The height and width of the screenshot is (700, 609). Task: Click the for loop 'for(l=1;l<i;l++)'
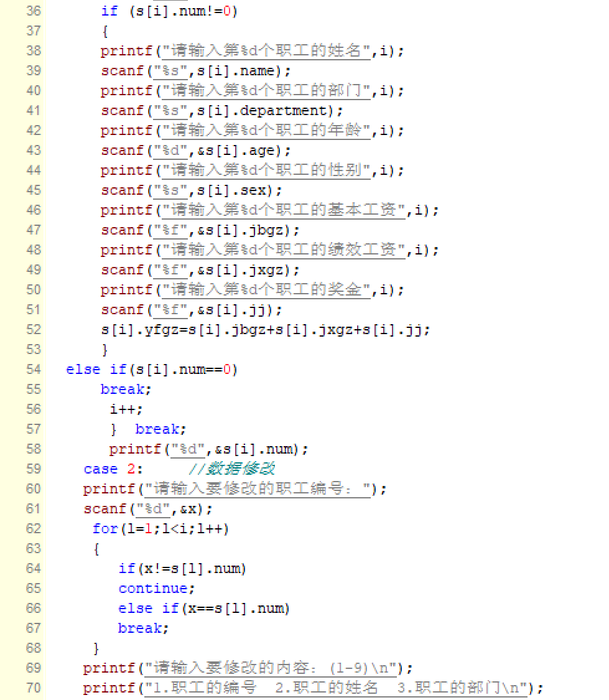(x=160, y=529)
